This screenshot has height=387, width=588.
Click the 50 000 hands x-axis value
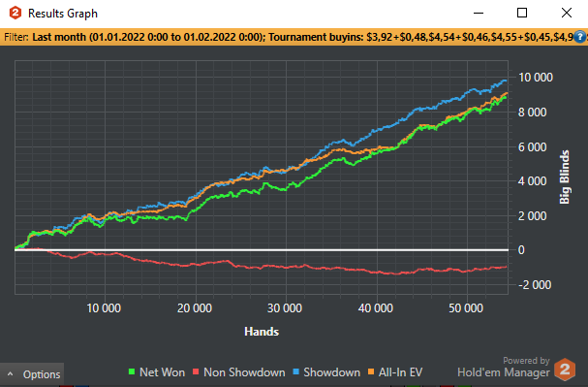pos(466,308)
